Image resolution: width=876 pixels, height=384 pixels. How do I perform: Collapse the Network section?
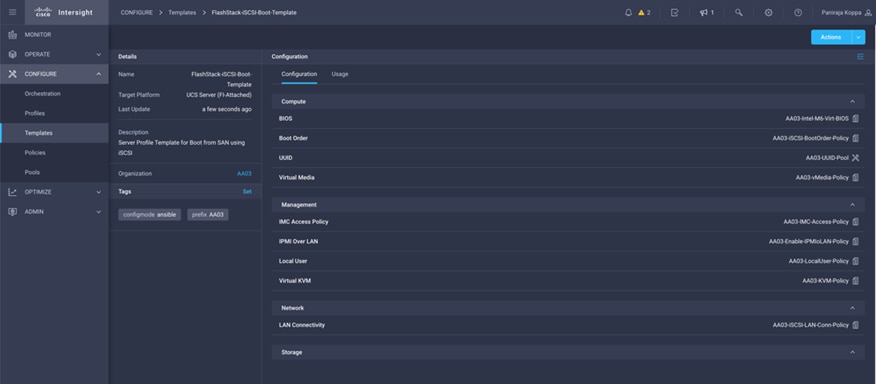853,308
